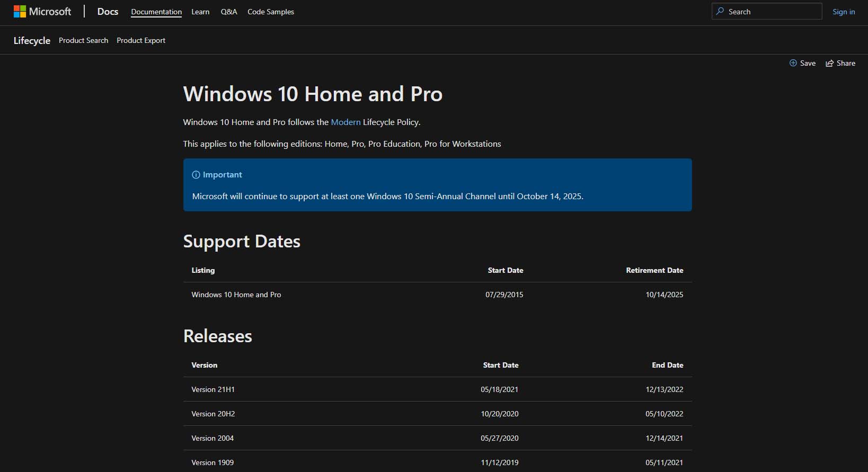Click the 12/13/2022 end date
The height and width of the screenshot is (472, 868).
click(665, 389)
